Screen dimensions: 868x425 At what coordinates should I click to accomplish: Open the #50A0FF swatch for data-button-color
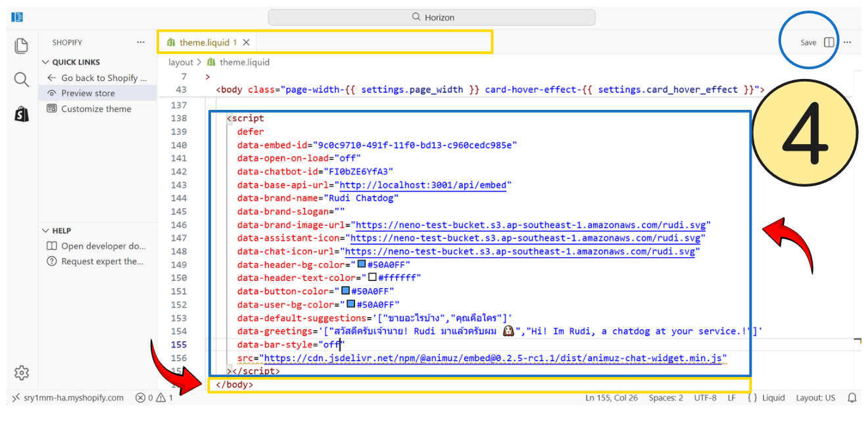[x=345, y=290]
